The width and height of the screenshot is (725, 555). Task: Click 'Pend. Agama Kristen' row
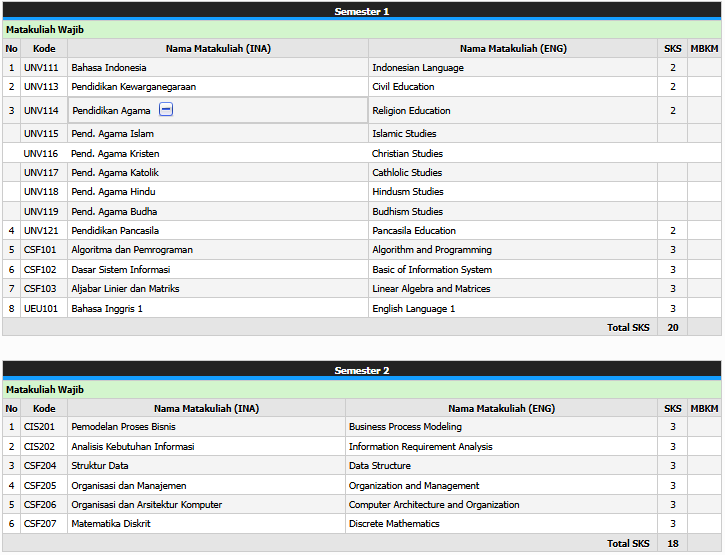point(362,153)
